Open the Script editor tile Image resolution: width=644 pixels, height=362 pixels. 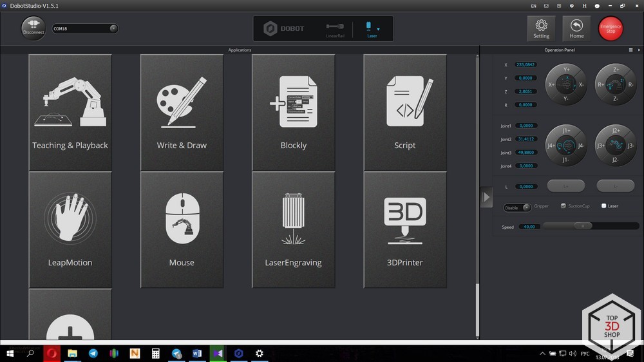pyautogui.click(x=405, y=113)
